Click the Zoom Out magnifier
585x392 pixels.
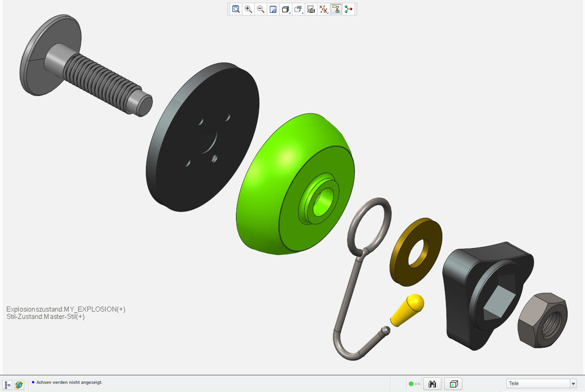pyautogui.click(x=261, y=9)
